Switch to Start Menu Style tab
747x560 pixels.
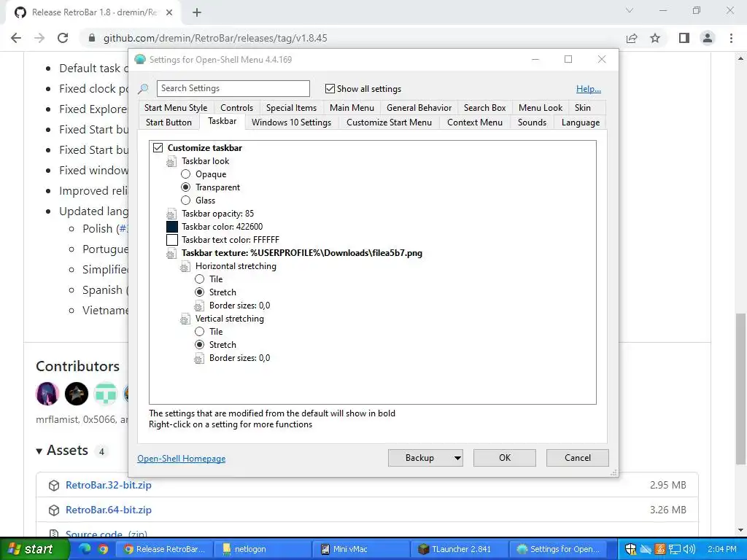176,108
